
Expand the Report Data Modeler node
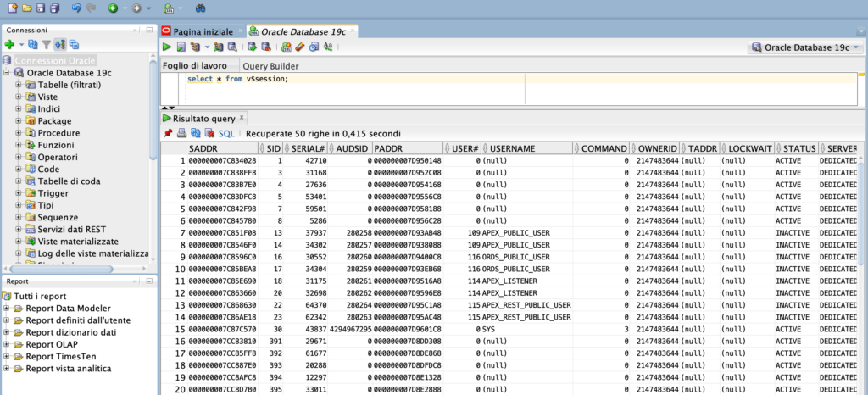[7, 309]
